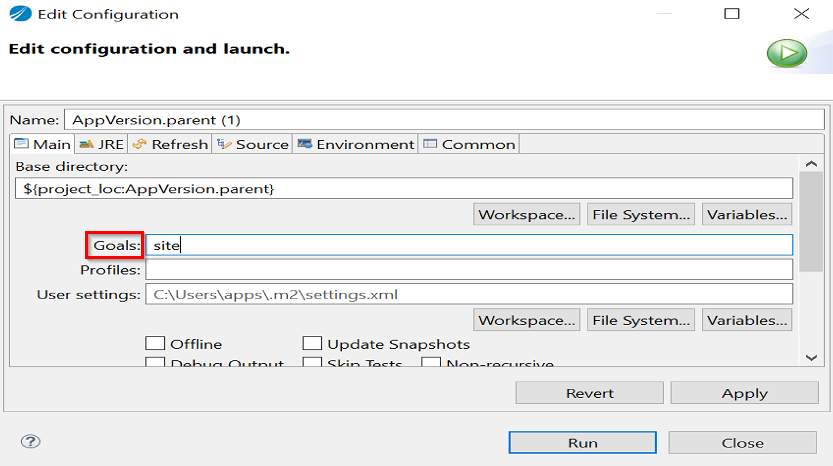Click Variables button under User settings

pos(747,320)
